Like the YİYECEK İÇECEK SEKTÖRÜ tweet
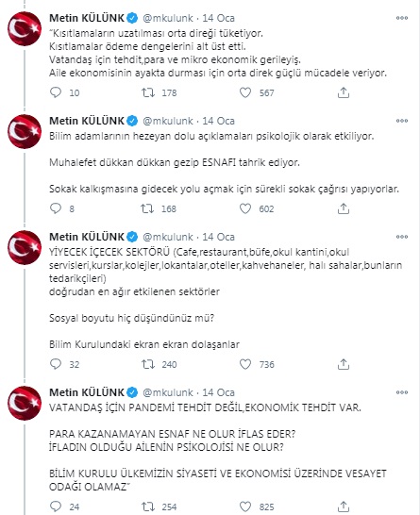420x515 pixels. (x=245, y=364)
